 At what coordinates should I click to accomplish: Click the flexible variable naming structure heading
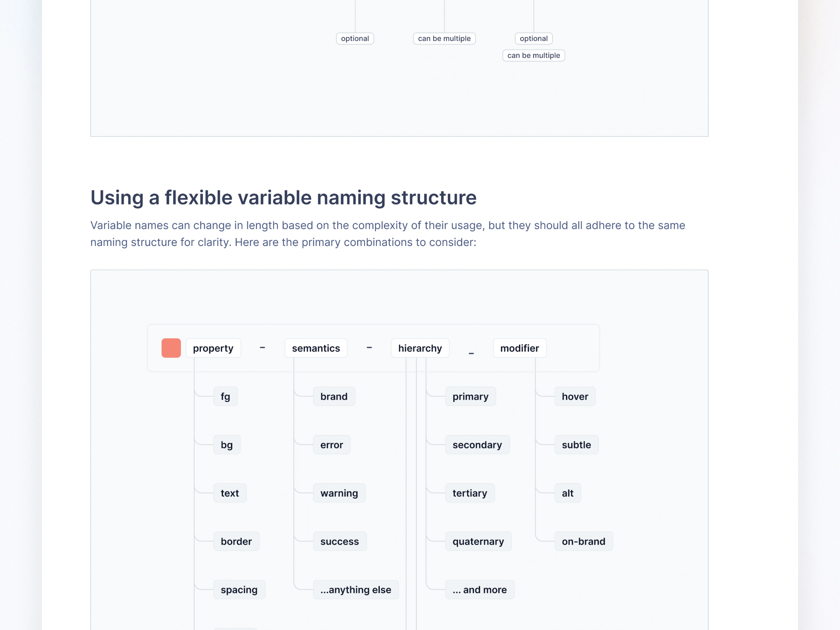click(x=283, y=197)
